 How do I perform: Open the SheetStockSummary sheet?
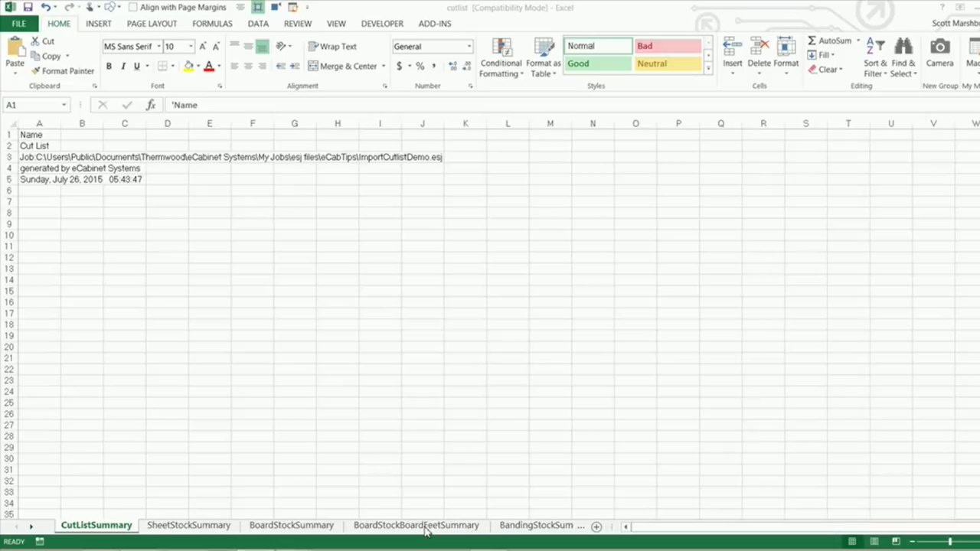(x=188, y=526)
